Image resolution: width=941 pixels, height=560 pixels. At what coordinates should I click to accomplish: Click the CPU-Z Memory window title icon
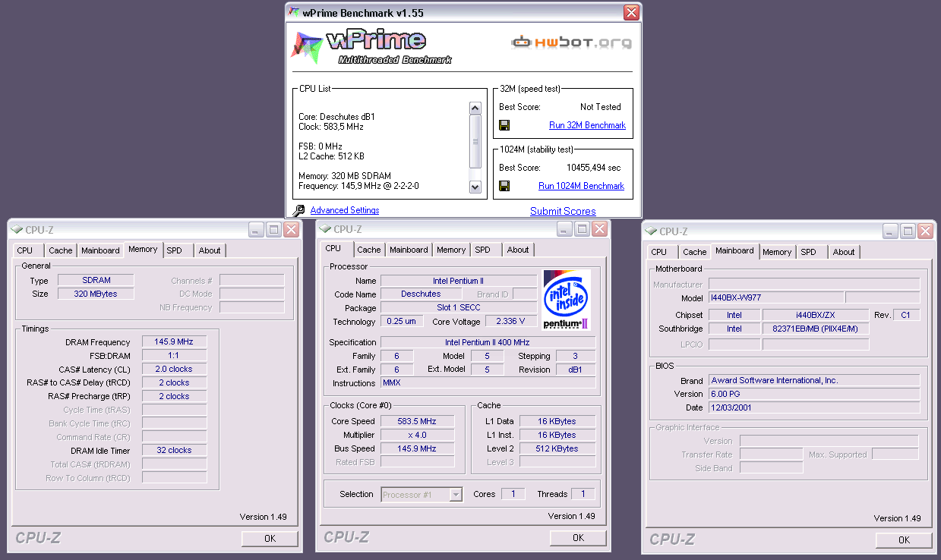click(17, 230)
